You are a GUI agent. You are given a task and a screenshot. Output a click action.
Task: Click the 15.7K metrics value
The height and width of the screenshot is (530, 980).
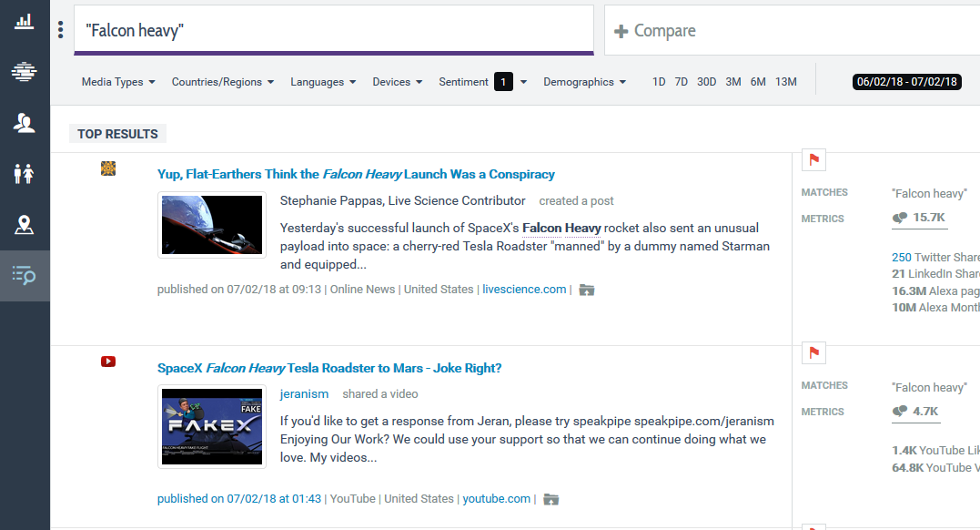[929, 218]
